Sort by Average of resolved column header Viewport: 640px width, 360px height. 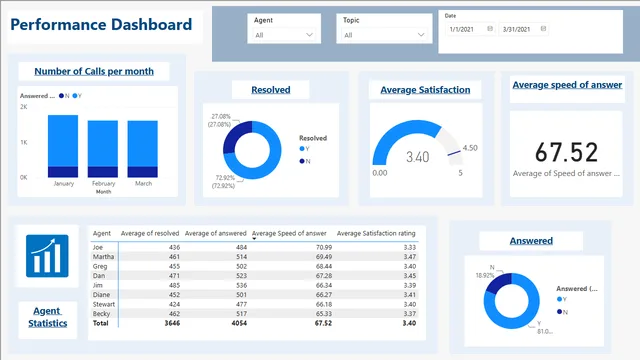pyautogui.click(x=150, y=233)
